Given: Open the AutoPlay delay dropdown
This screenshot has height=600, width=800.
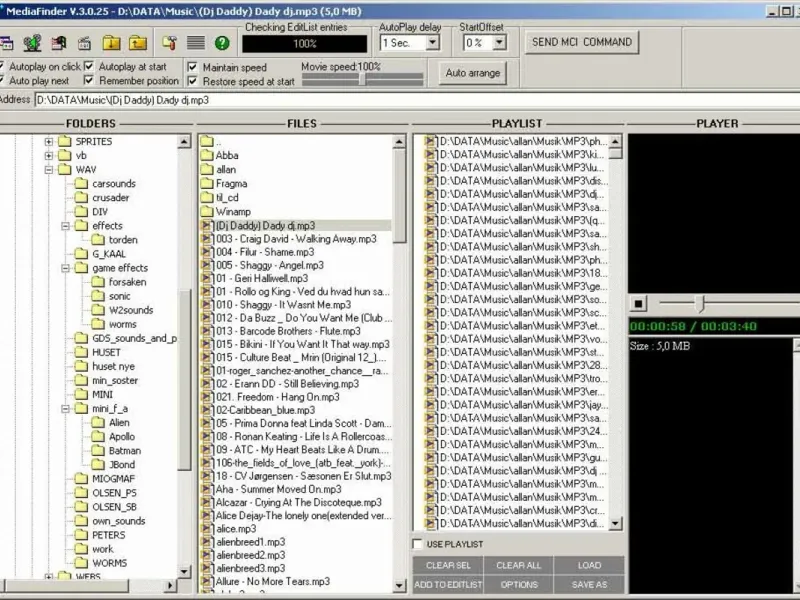Looking at the screenshot, I should (432, 43).
